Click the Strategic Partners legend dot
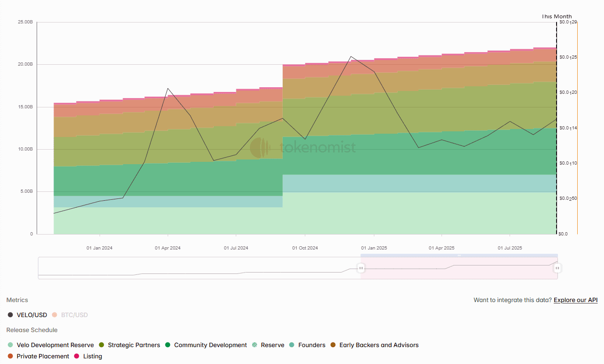This screenshot has width=604, height=364. pyautogui.click(x=102, y=345)
